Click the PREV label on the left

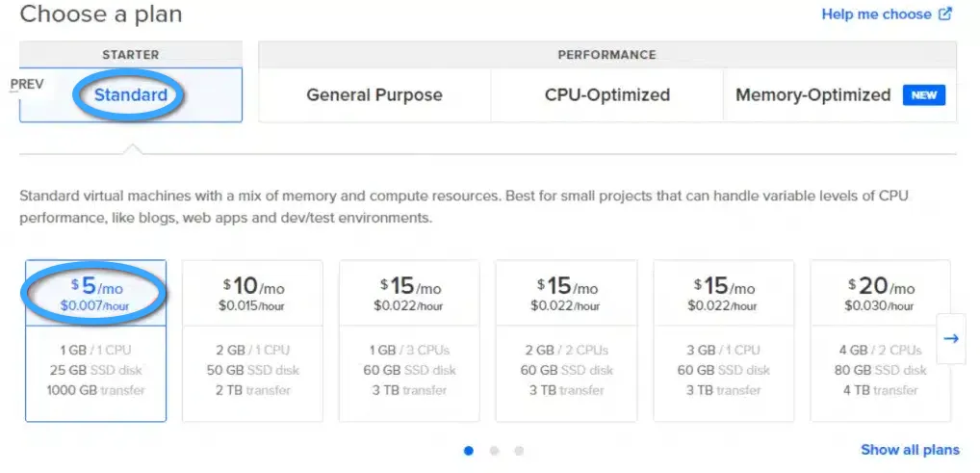[x=27, y=85]
